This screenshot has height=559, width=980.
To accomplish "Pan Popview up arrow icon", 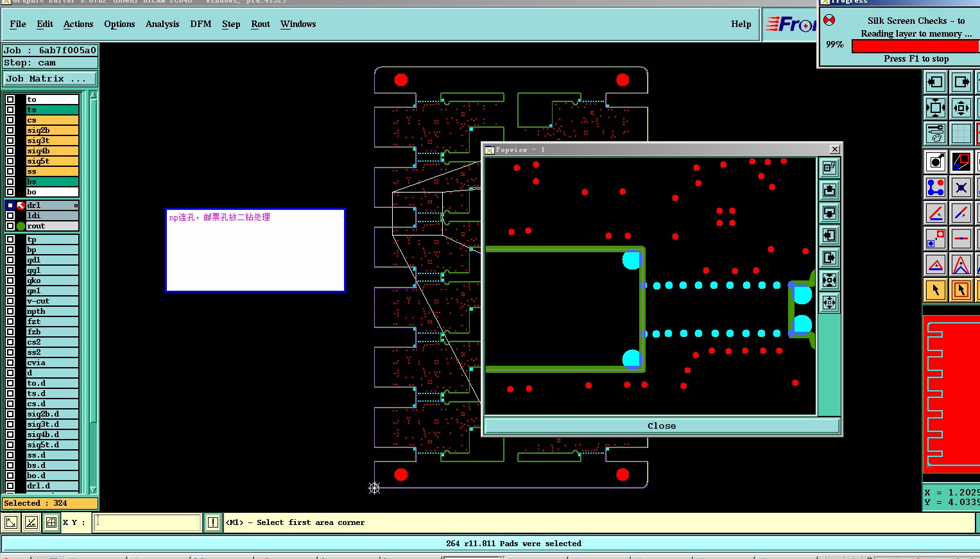I will [x=830, y=190].
